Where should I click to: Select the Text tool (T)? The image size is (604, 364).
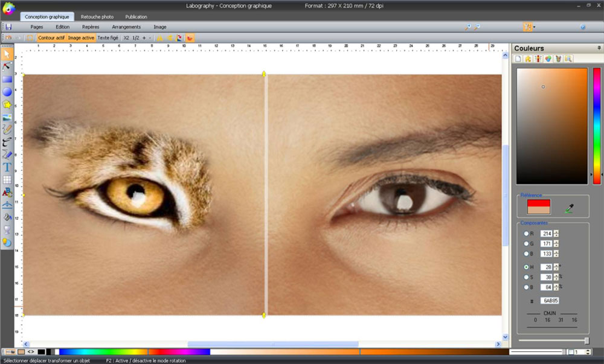point(7,167)
